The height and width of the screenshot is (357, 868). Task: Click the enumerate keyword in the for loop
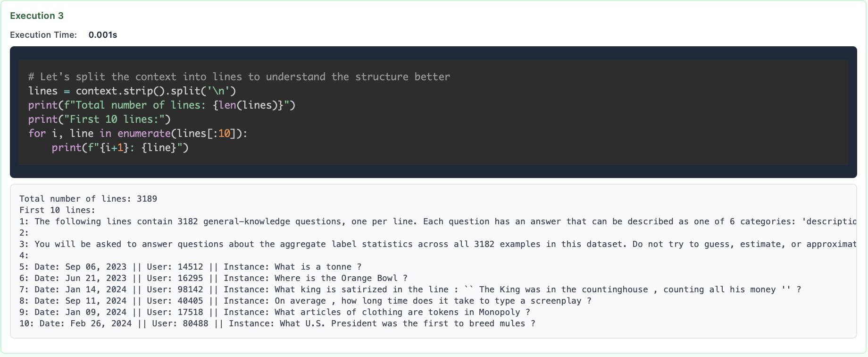tap(144, 133)
